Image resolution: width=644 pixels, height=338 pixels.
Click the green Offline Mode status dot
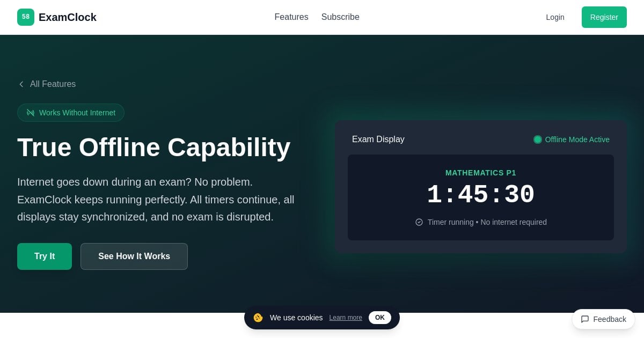click(537, 139)
